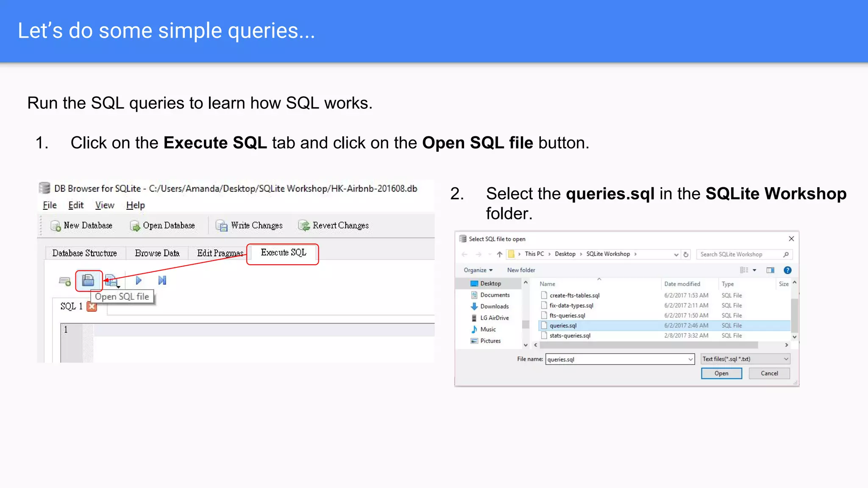Screen dimensions: 868x488
Task: Click the Open button
Action: 721,373
